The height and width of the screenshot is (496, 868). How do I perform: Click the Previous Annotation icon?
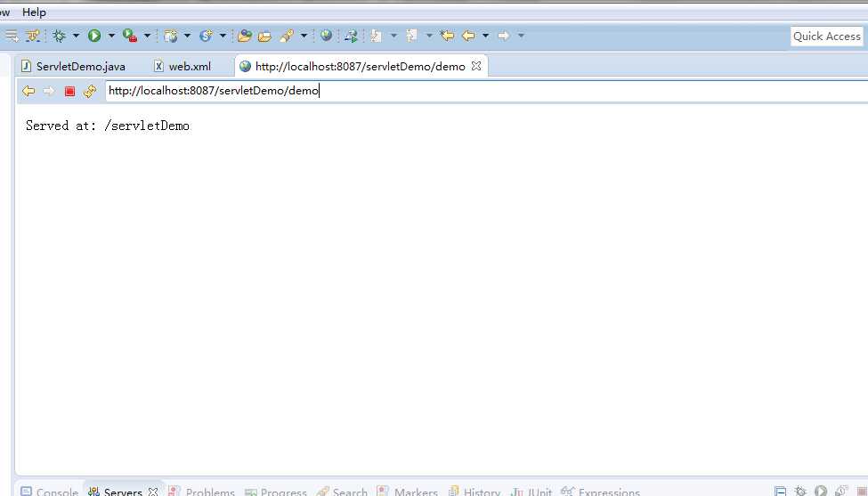click(x=411, y=36)
